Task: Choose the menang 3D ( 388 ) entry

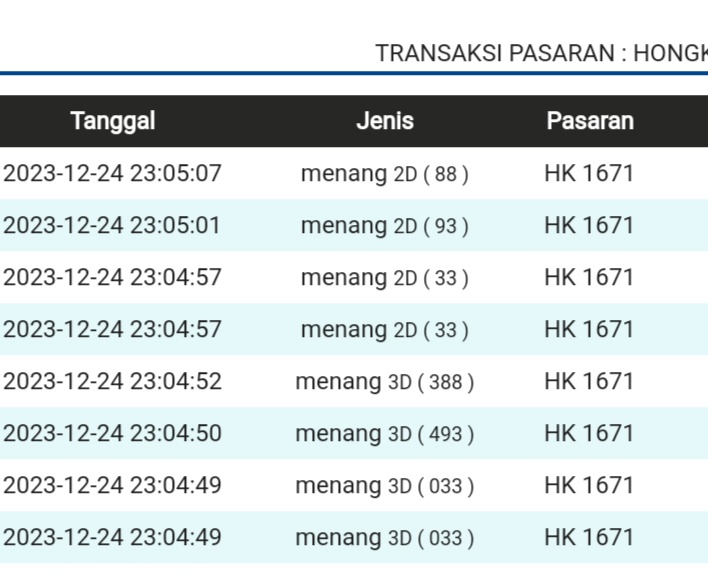Action: pyautogui.click(x=385, y=381)
